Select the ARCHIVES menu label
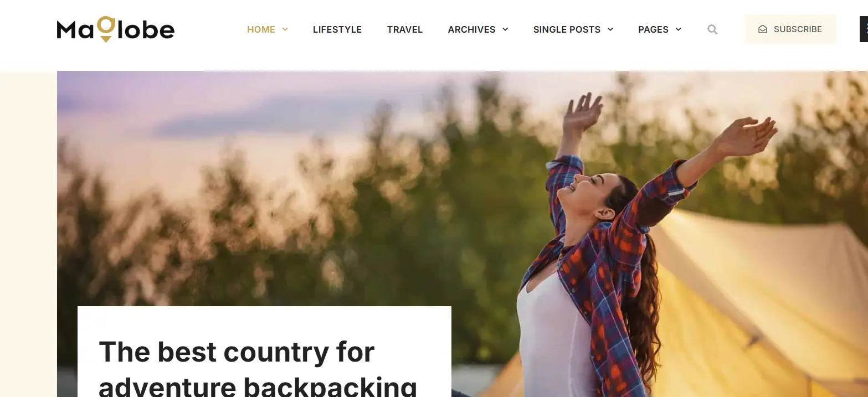Image resolution: width=868 pixels, height=397 pixels. (471, 29)
